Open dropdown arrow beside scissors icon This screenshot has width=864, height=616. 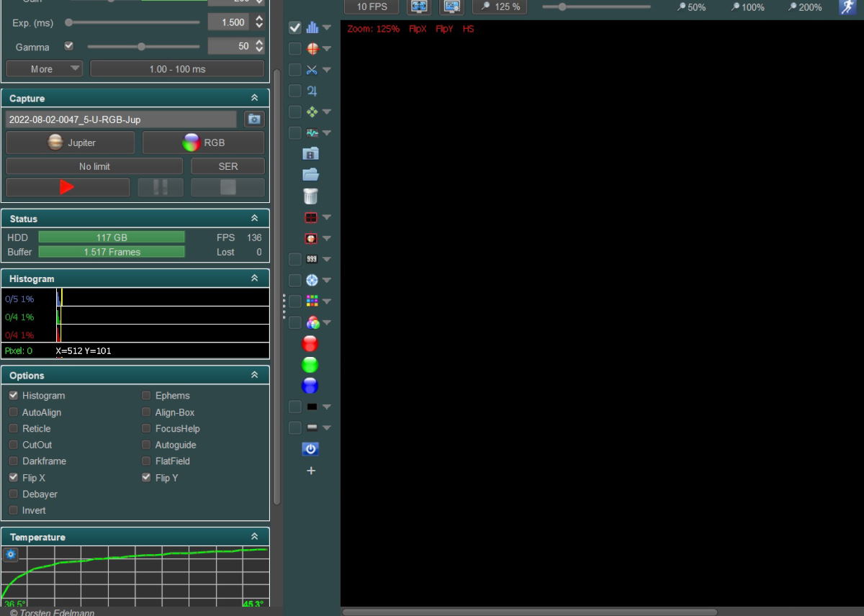click(327, 71)
